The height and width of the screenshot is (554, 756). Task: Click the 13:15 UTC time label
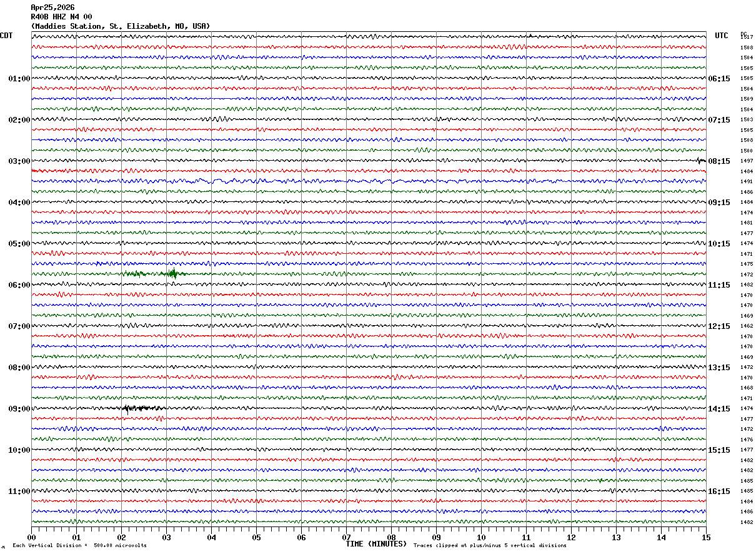coord(719,368)
